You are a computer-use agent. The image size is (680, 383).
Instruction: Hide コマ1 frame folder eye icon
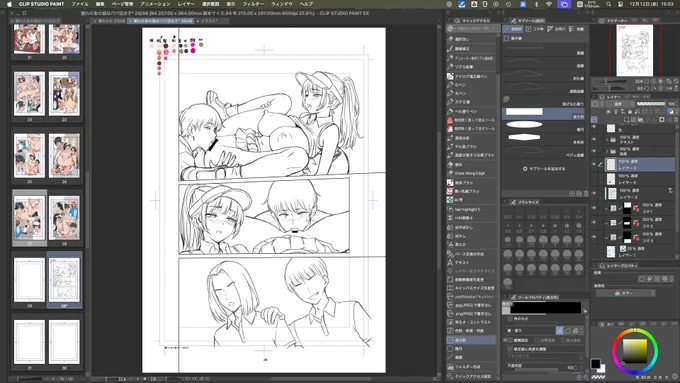(x=594, y=208)
